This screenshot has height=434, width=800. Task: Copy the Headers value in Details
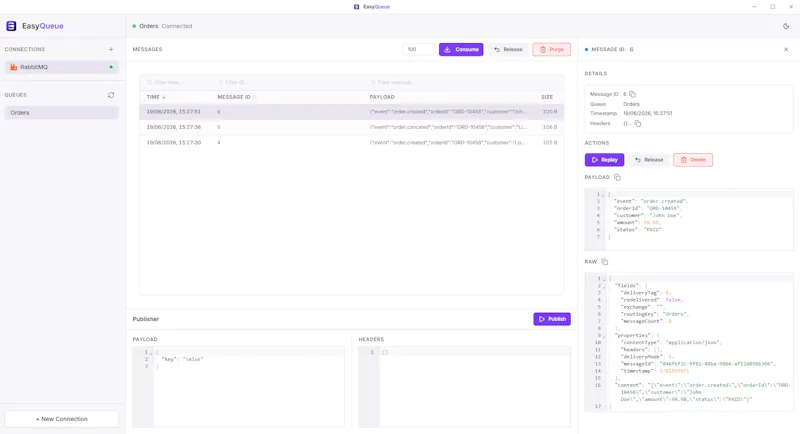[638, 123]
